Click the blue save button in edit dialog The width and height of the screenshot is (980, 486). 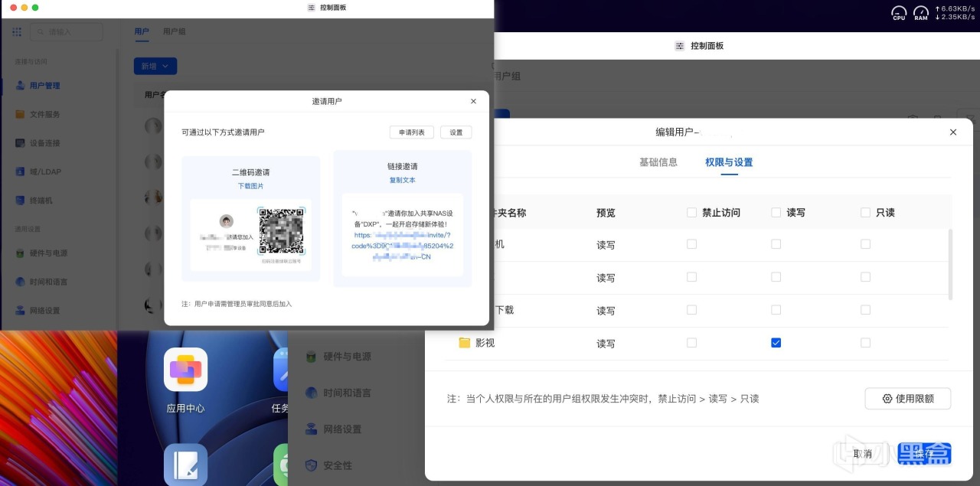click(924, 454)
